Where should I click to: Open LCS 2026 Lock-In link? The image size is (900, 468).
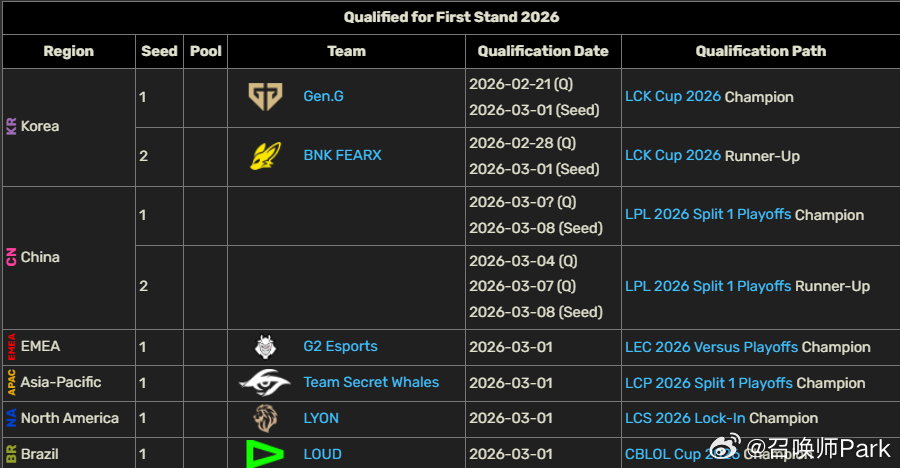[x=685, y=418]
